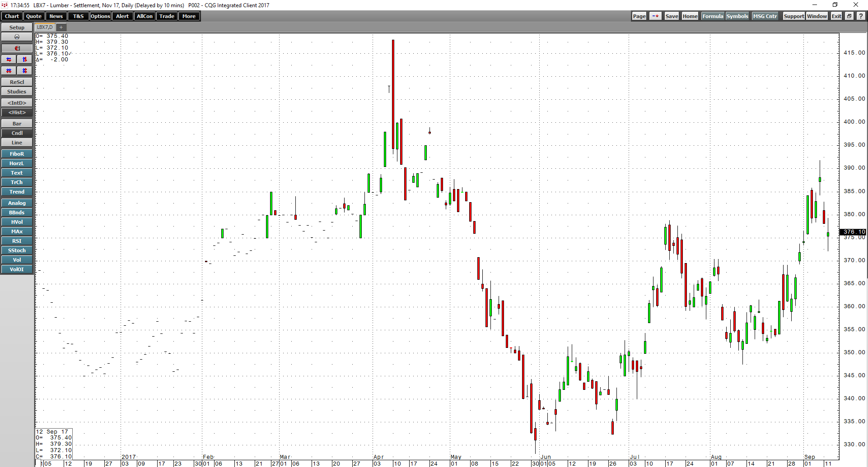Click the printer icon button
The height and width of the screenshot is (467, 868).
point(17,37)
